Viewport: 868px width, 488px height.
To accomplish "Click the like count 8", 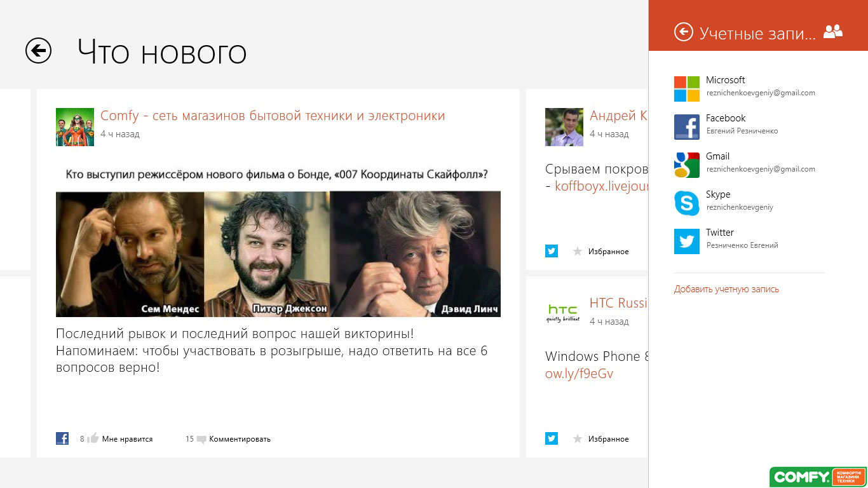I will click(82, 439).
